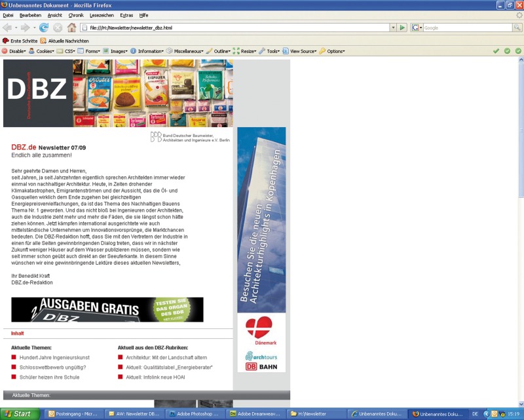Click the DB Bahn logo

click(261, 367)
